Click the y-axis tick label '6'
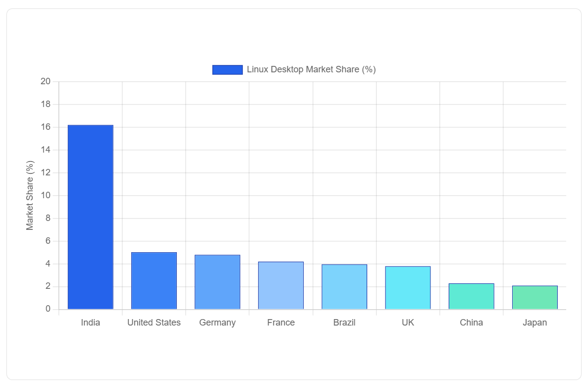Viewport: 588px width, 383px height. [48, 241]
